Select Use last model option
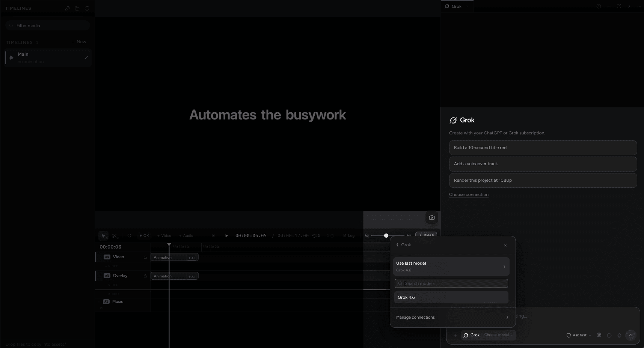 point(451,267)
